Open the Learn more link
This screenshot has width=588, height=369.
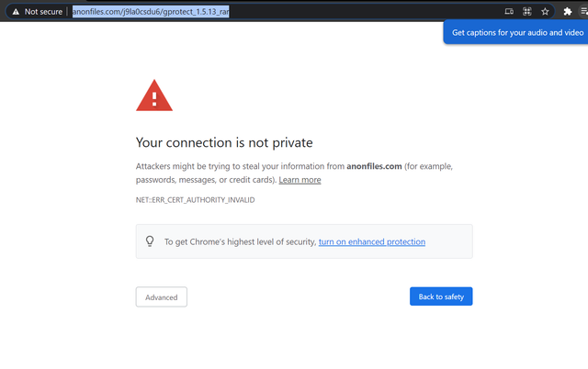click(x=300, y=180)
